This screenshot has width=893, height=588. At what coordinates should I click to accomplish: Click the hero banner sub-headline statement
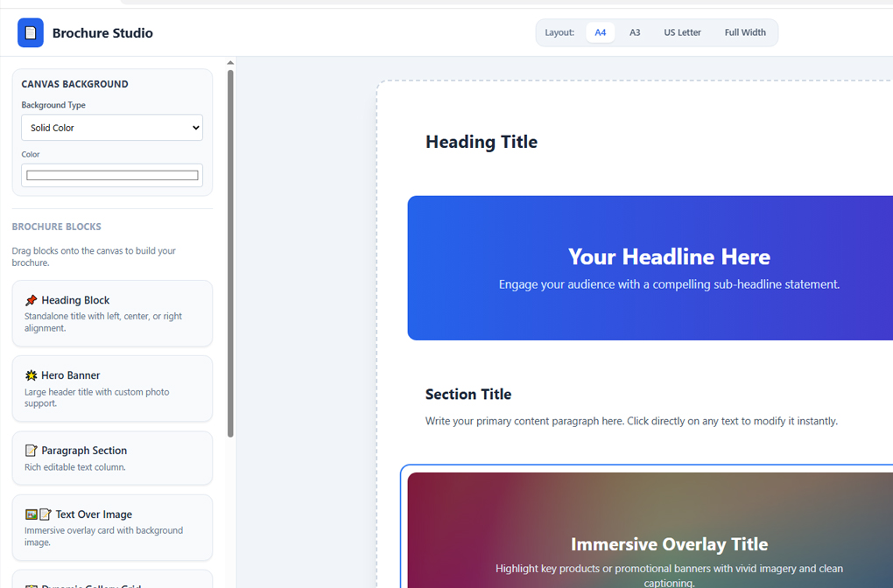click(x=669, y=284)
